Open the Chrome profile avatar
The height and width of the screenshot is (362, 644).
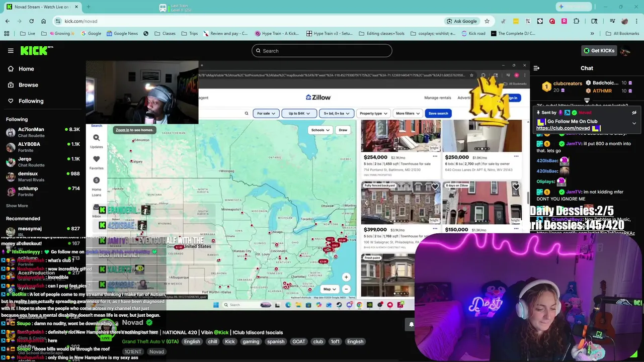coord(624,21)
